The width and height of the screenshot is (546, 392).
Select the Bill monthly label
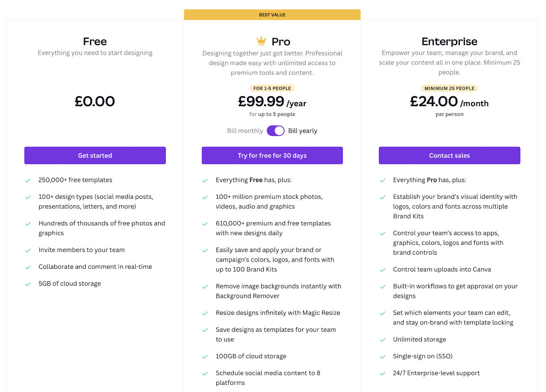pos(245,131)
